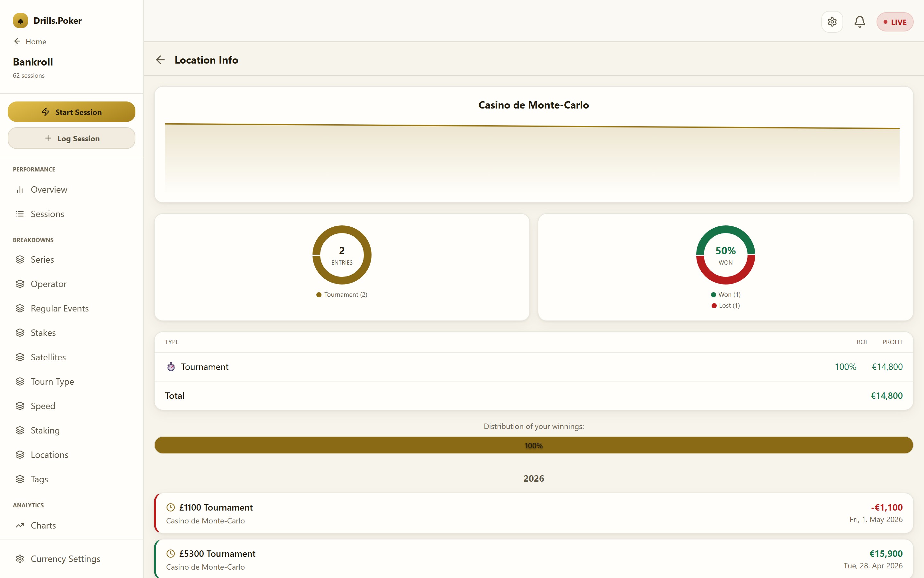Click the Tournament (2) legend entry

click(342, 295)
